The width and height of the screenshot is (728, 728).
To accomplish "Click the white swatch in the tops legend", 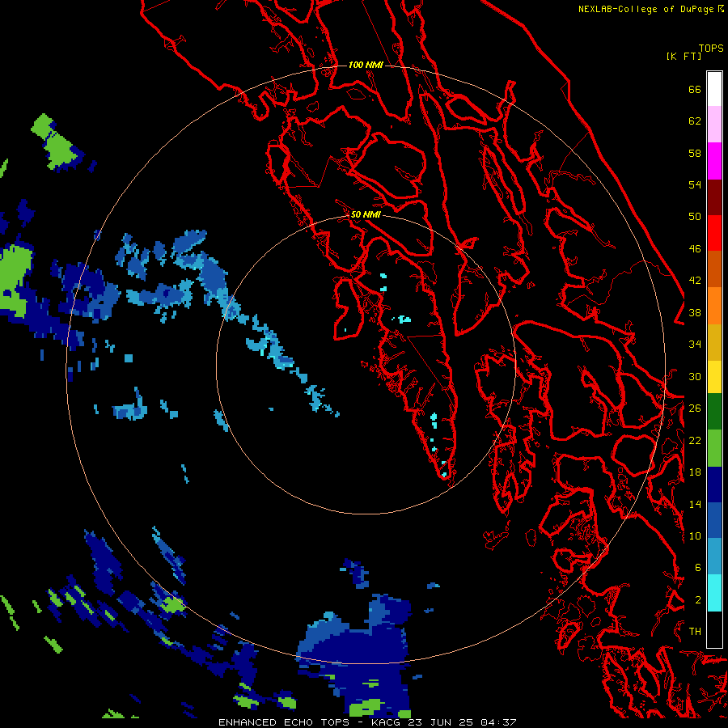I will tap(714, 89).
